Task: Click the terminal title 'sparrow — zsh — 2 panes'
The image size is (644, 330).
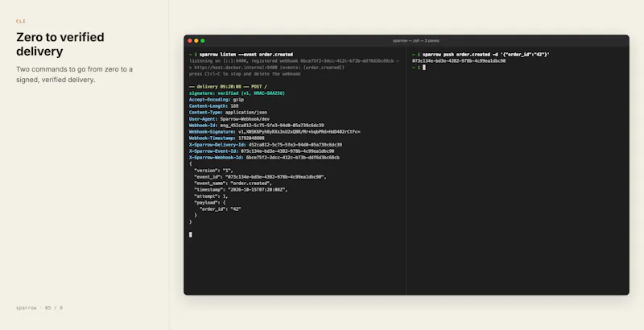Action: coord(416,40)
